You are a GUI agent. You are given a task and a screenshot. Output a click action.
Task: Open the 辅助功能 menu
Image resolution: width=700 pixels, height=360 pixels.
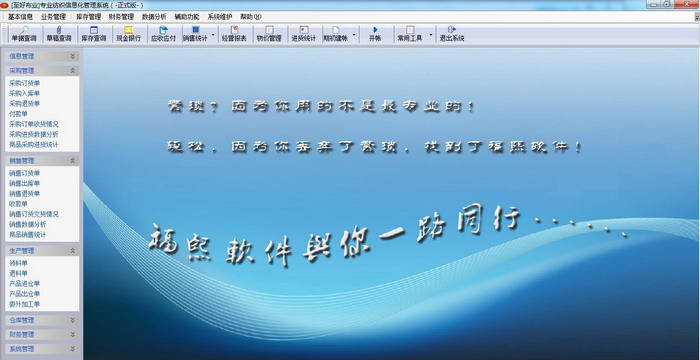click(x=187, y=17)
